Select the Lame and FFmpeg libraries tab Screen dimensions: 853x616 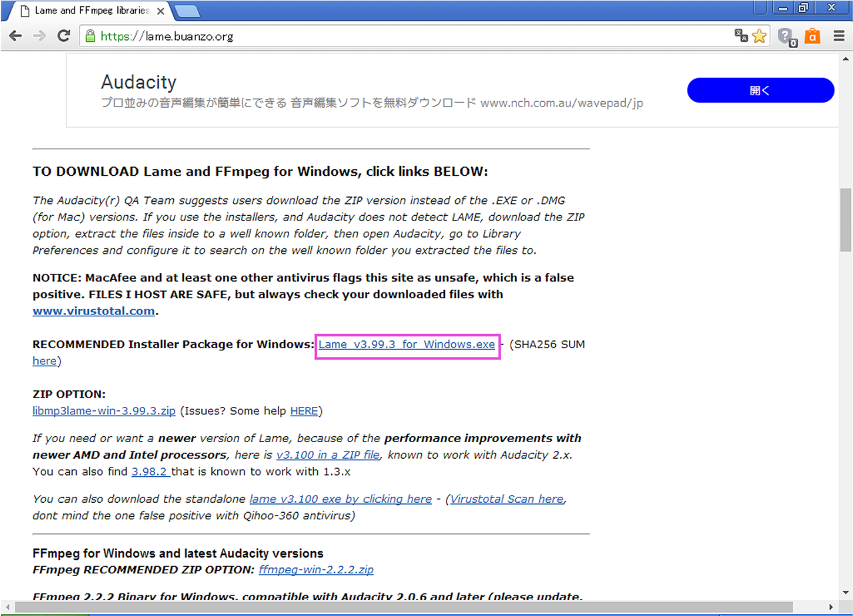[x=90, y=11]
